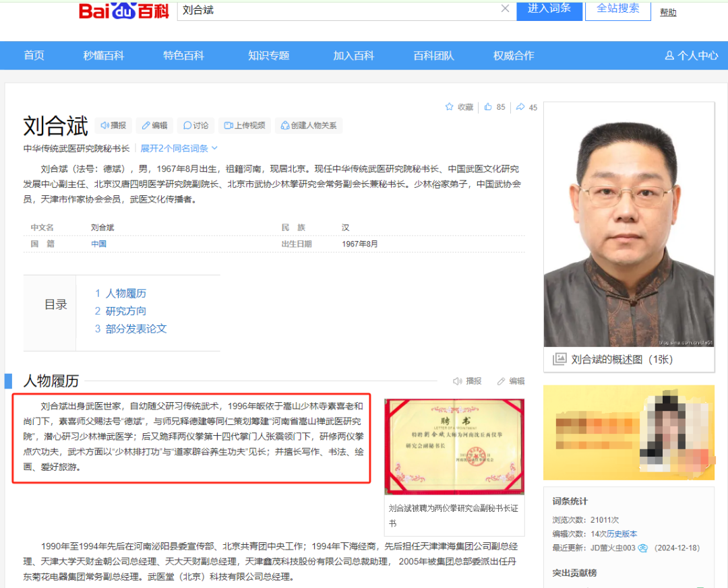
Task: Click the 聘书 certificate thumbnail image
Action: click(454, 445)
